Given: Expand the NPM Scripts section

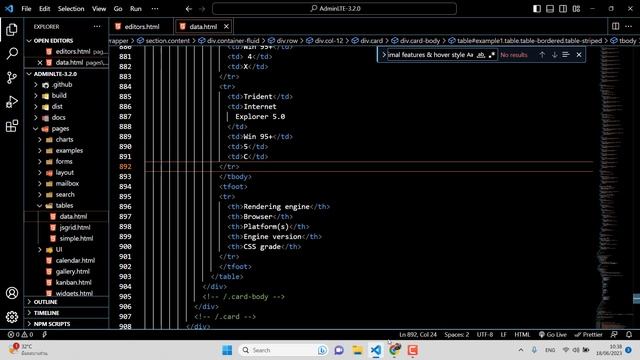Looking at the screenshot, I should click(x=67, y=324).
